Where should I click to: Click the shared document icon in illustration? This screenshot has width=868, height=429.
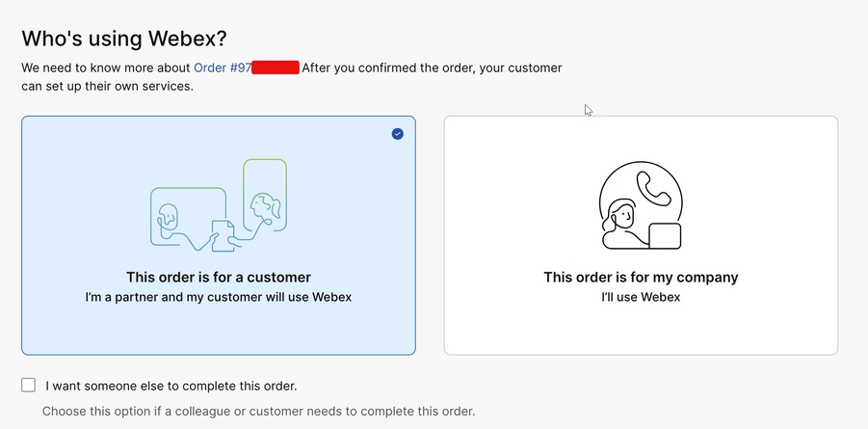(x=224, y=235)
